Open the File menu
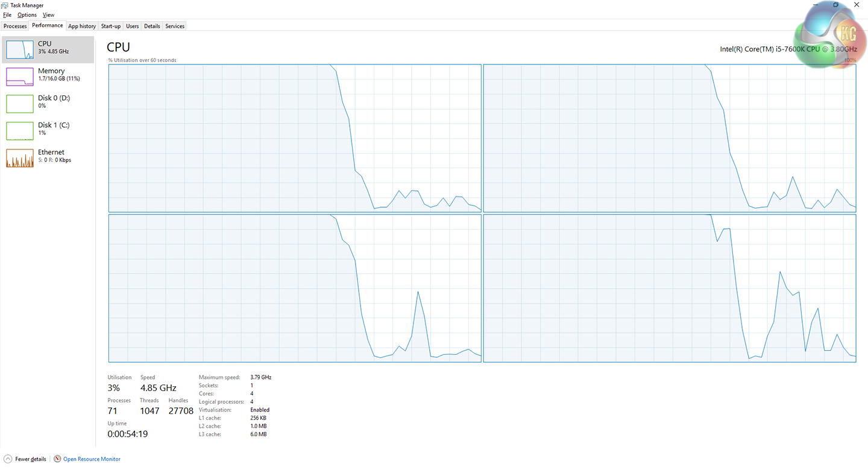 pyautogui.click(x=7, y=15)
